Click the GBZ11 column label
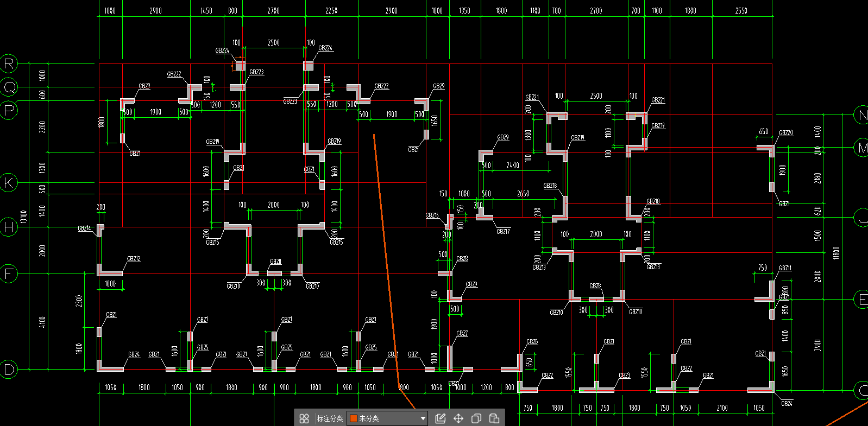 tap(785, 268)
